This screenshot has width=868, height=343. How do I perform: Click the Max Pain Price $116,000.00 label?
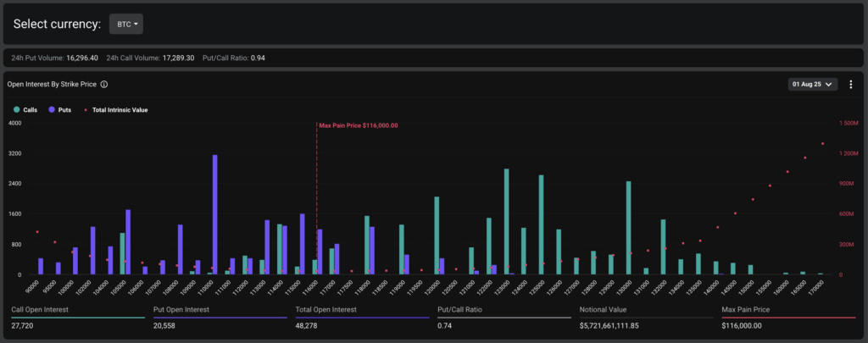pyautogui.click(x=359, y=125)
